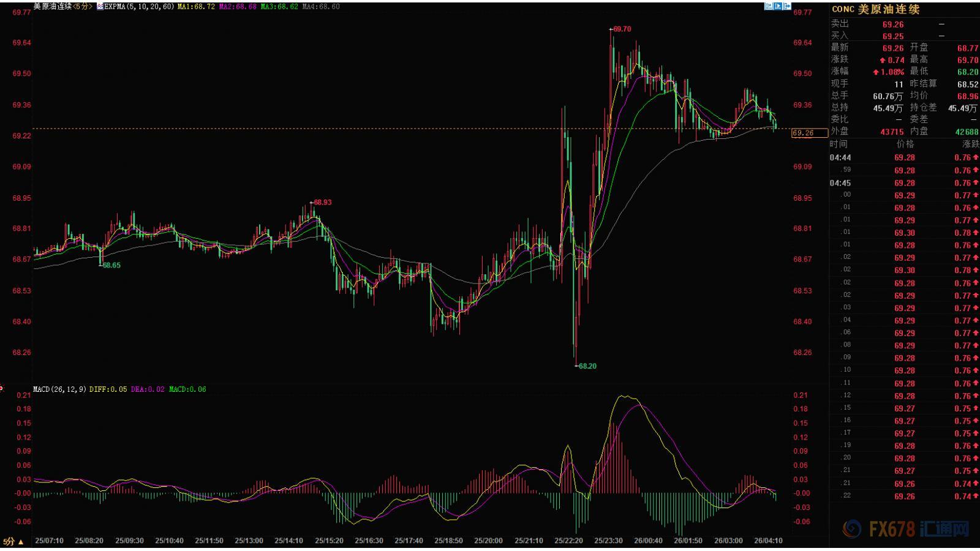Image resolution: width=980 pixels, height=551 pixels.
Task: Click the 昨结算 value 68.52
Action: point(968,84)
